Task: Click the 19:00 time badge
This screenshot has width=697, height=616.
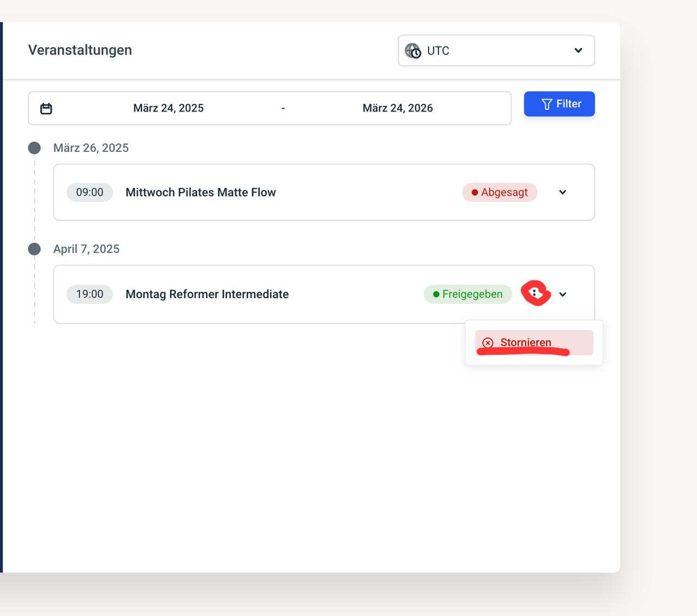Action: coord(89,294)
